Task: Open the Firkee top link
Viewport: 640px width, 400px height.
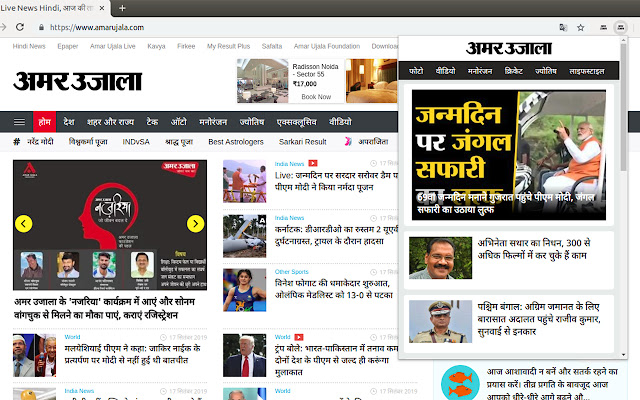Action: (186, 46)
